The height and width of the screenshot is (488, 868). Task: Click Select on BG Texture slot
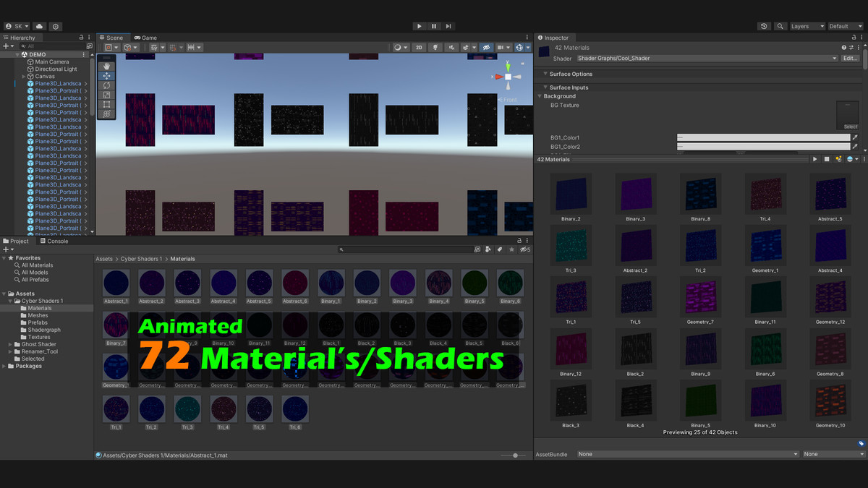tap(851, 127)
